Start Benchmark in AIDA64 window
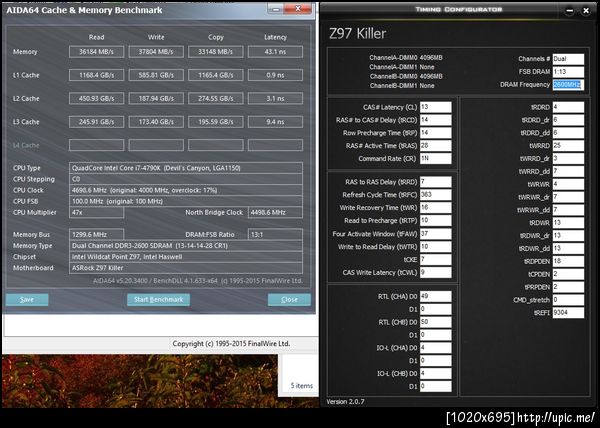 tap(158, 299)
